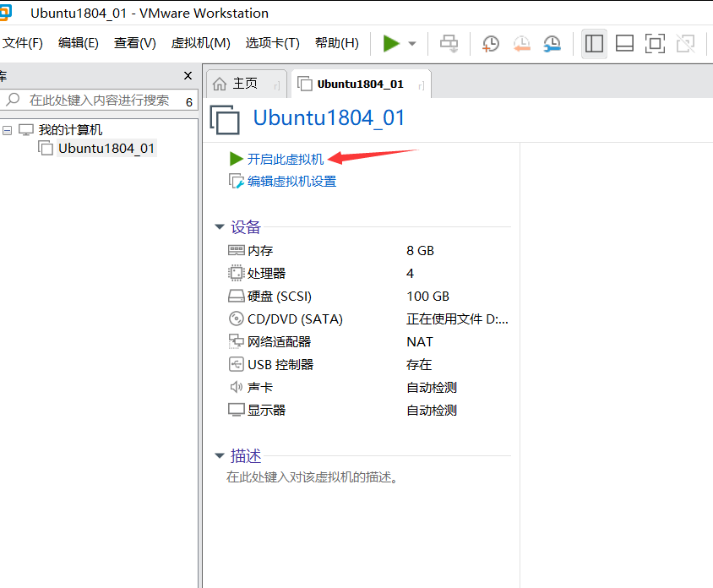Click the CD/DVD (SATA) disc icon
This screenshot has width=713, height=588.
tap(236, 318)
